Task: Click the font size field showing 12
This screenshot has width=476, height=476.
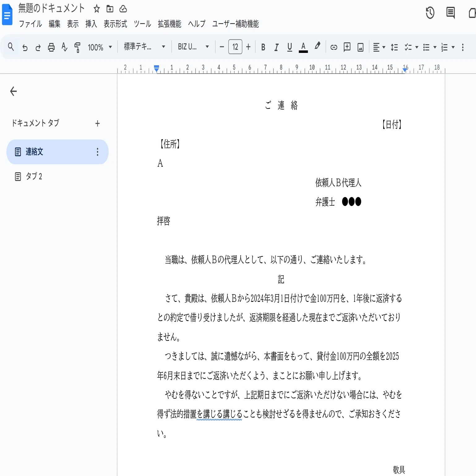Action: (235, 47)
